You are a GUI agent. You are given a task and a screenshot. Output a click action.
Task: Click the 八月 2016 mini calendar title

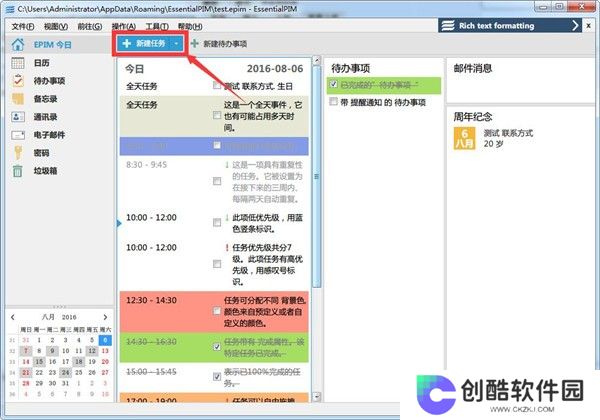tap(59, 317)
